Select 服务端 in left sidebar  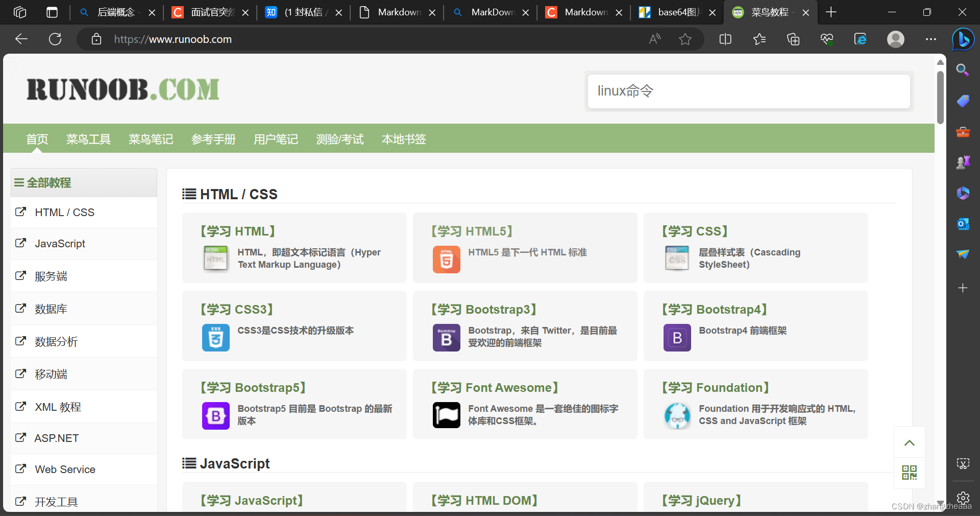(84, 276)
